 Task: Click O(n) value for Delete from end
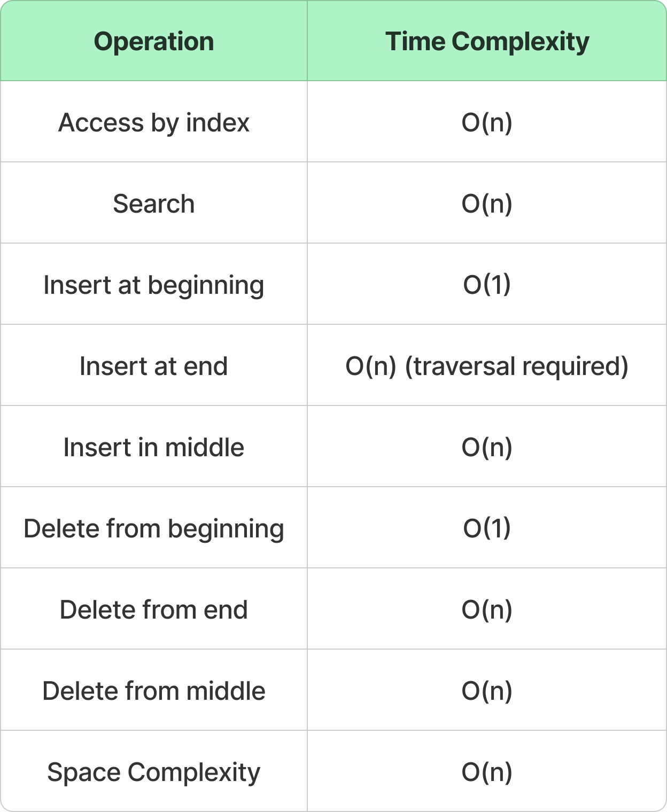(487, 610)
